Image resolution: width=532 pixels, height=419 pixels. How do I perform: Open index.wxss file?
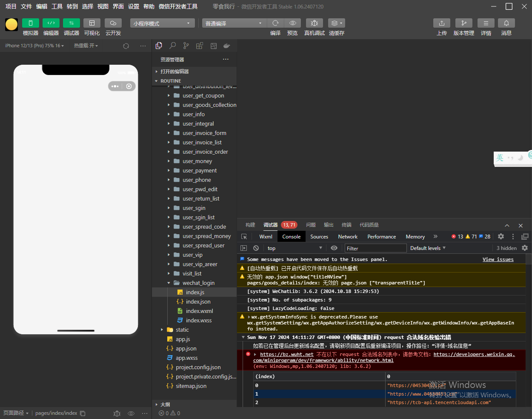pos(194,320)
